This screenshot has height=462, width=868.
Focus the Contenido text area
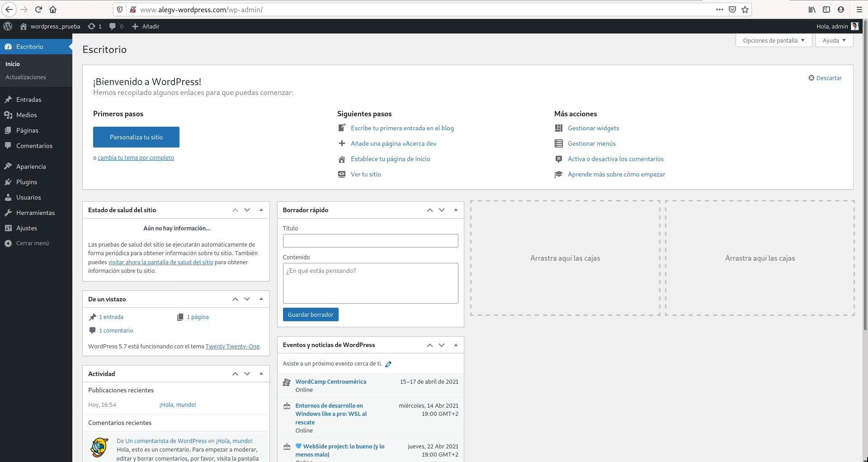click(370, 283)
